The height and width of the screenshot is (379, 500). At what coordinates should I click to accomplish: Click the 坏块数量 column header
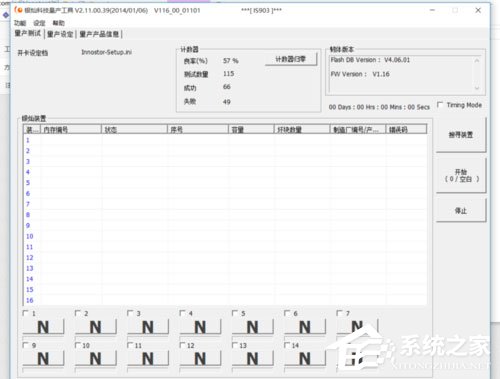click(x=302, y=129)
